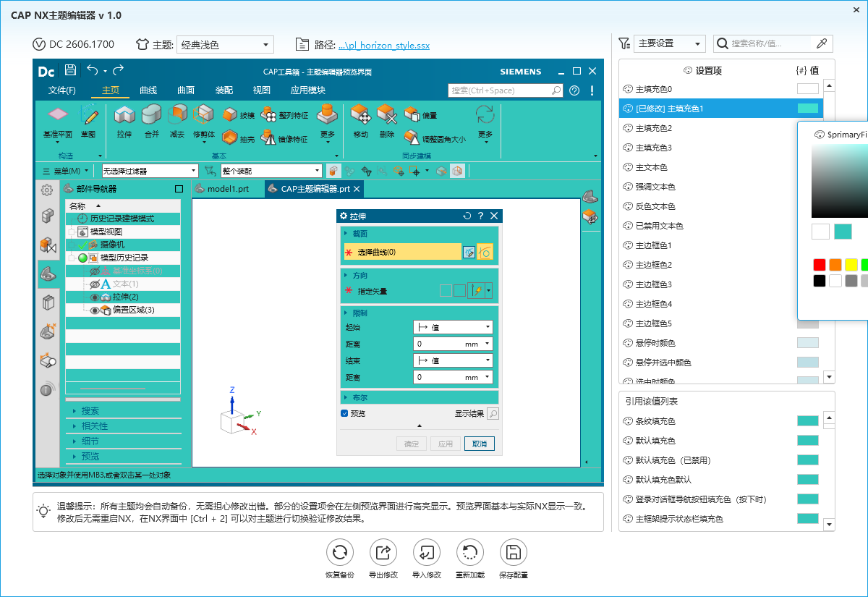Image resolution: width=868 pixels, height=597 pixels.
Task: Toggle visibility eye of 偏置区域(3)
Action: pos(95,310)
